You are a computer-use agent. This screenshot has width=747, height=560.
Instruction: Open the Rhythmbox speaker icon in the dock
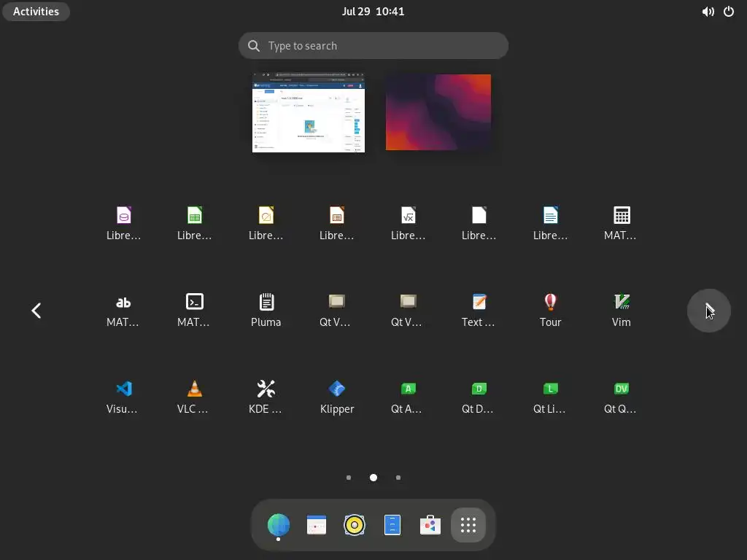tap(355, 525)
